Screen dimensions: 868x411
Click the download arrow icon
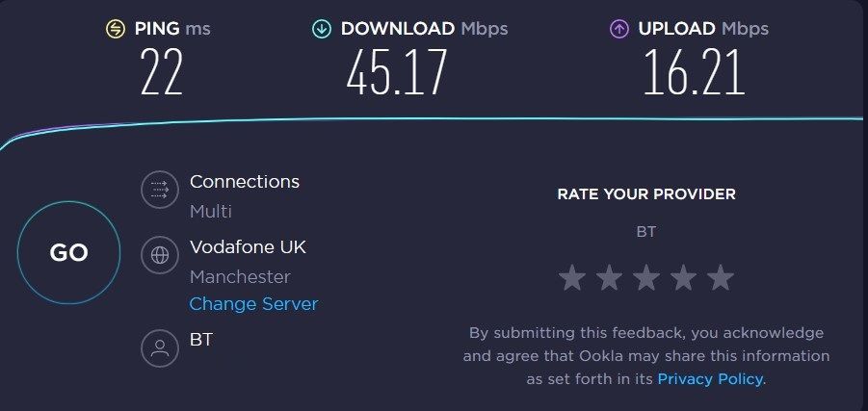(321, 29)
